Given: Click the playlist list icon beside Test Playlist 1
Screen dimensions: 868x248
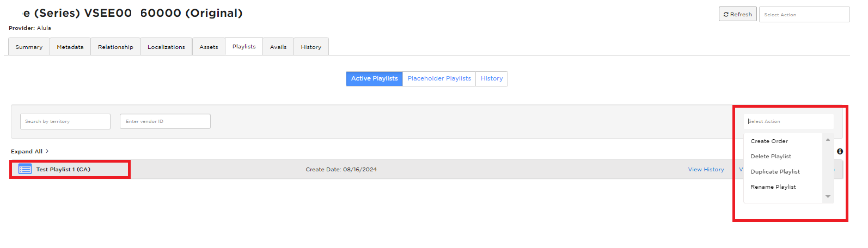Looking at the screenshot, I should pyautogui.click(x=25, y=169).
